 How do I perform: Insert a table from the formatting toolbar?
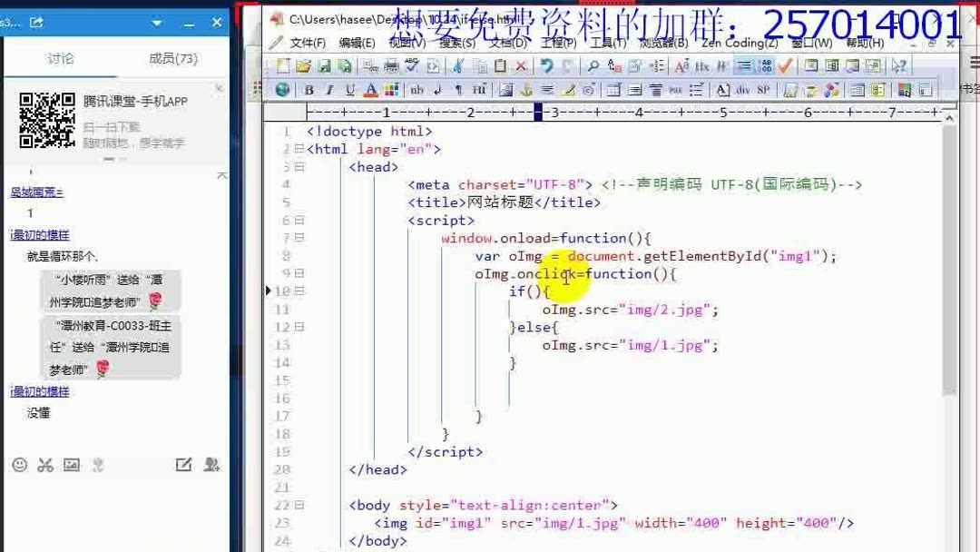[x=614, y=90]
